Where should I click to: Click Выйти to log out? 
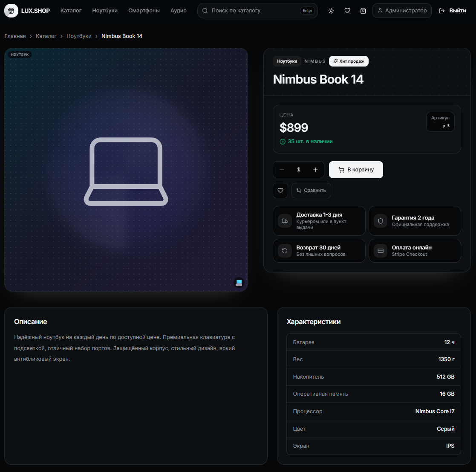tap(453, 11)
